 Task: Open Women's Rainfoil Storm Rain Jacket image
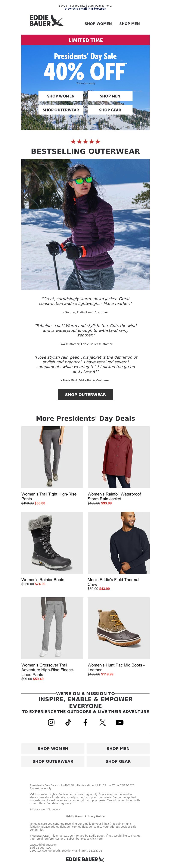pos(118,457)
